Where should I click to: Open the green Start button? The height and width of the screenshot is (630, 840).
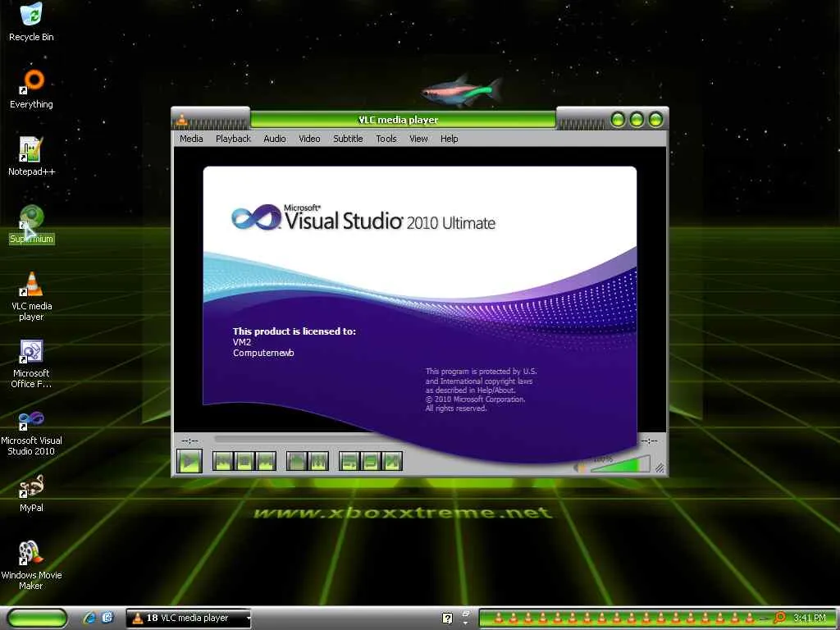(x=37, y=618)
